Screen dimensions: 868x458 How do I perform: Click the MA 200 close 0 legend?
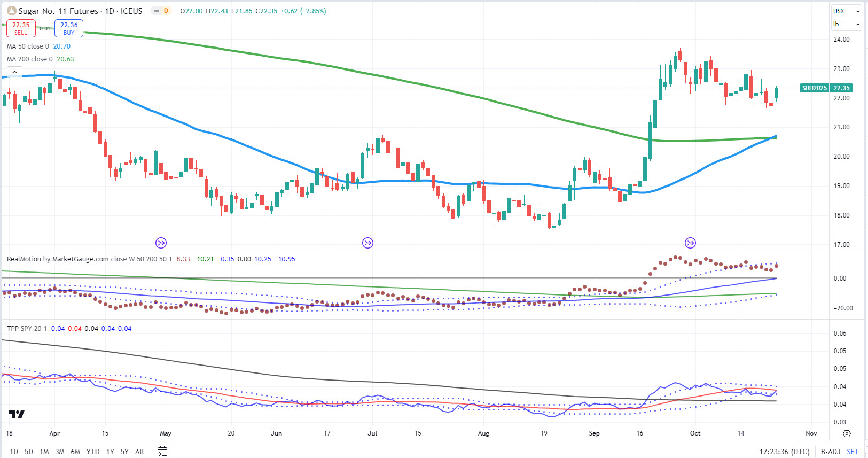30,59
